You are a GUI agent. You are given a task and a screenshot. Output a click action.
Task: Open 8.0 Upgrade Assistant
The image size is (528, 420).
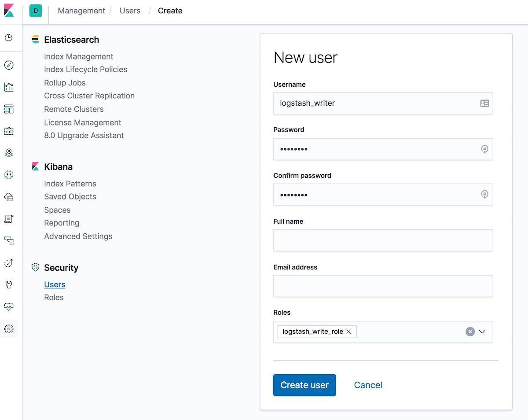tap(84, 135)
